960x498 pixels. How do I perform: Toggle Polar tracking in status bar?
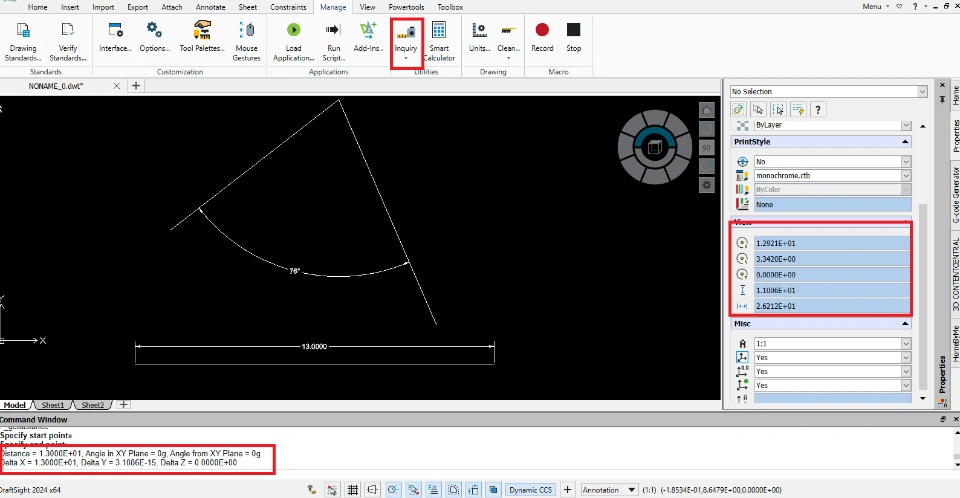[393, 489]
